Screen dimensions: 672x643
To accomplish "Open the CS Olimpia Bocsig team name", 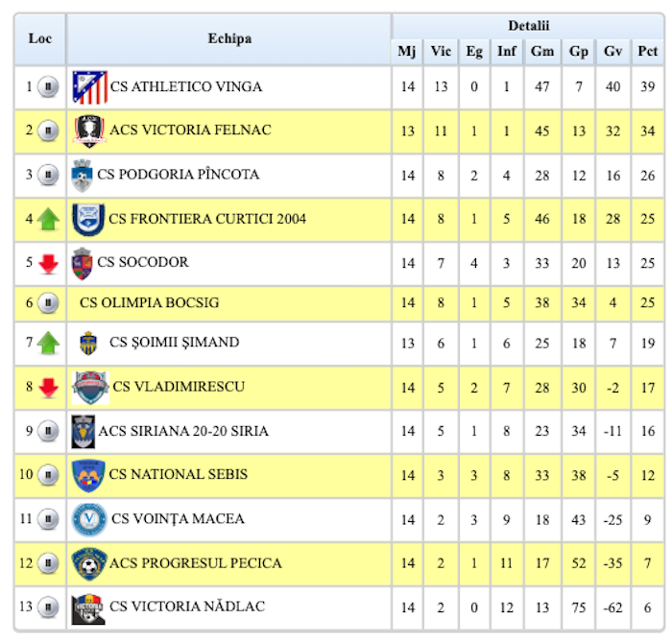I will tap(149, 303).
